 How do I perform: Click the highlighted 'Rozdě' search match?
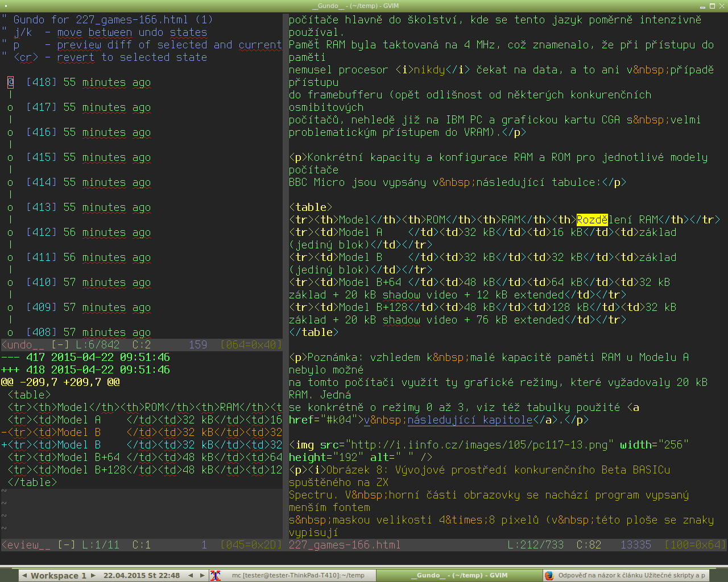point(592,220)
